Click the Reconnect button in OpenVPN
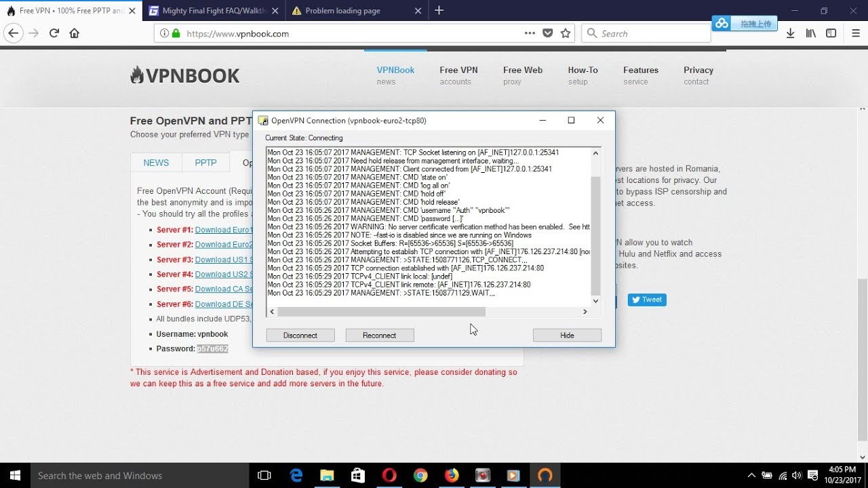This screenshot has height=488, width=868. (x=379, y=335)
